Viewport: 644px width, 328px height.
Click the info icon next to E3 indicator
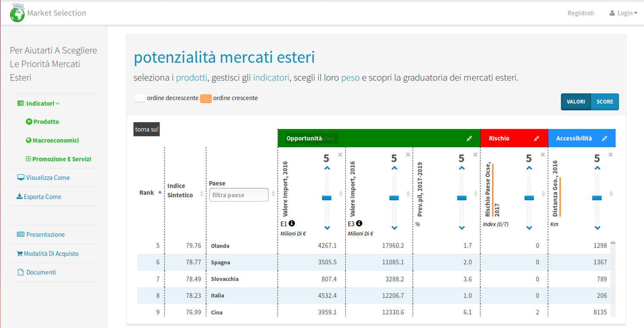(359, 223)
